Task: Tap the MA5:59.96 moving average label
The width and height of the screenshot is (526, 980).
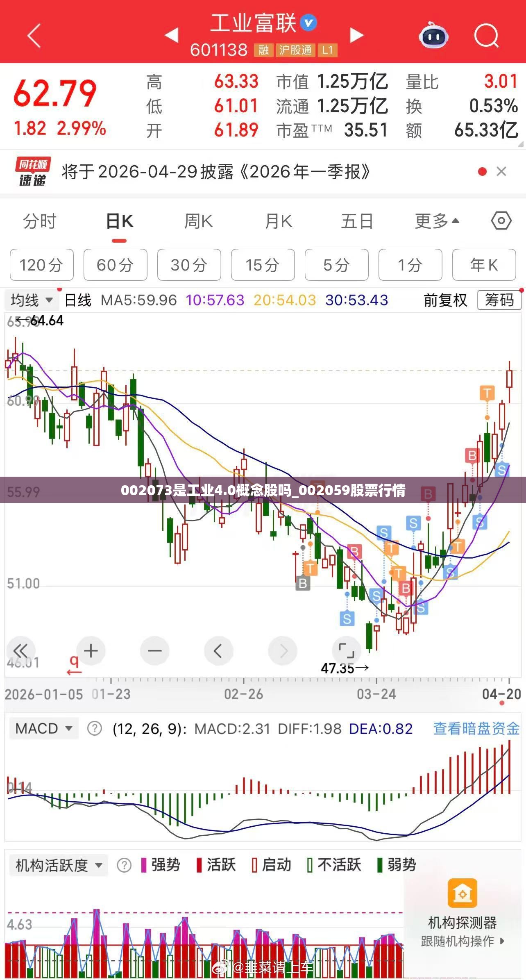Action: (x=138, y=300)
